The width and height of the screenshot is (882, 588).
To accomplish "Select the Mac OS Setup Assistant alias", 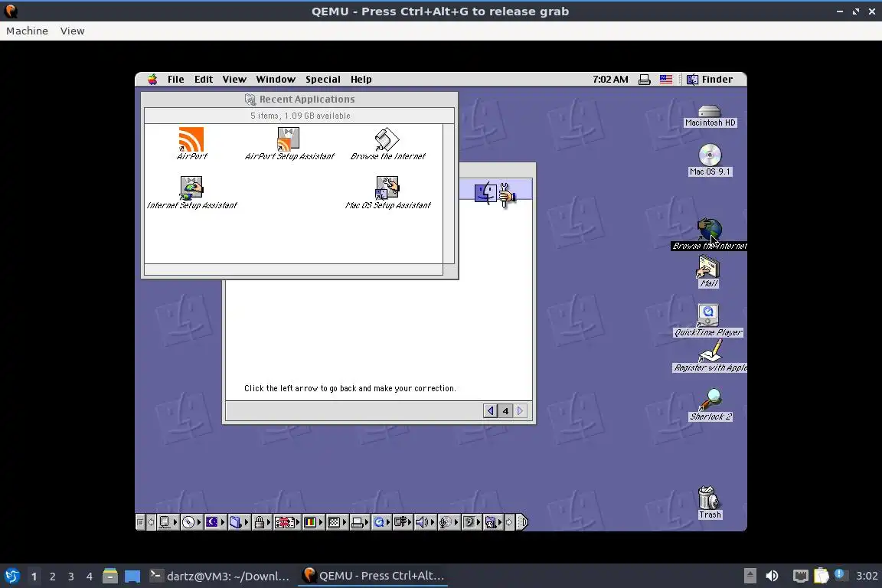I will click(x=387, y=192).
